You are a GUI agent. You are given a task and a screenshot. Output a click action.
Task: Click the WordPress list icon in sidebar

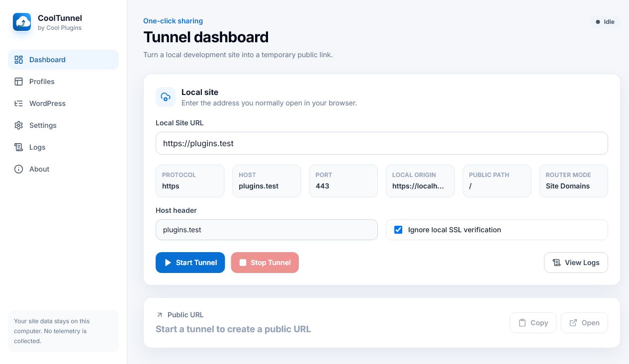coord(19,103)
